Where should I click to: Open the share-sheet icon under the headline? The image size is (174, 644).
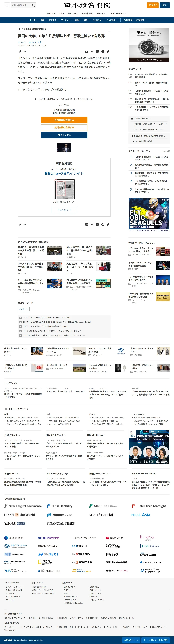108,51
